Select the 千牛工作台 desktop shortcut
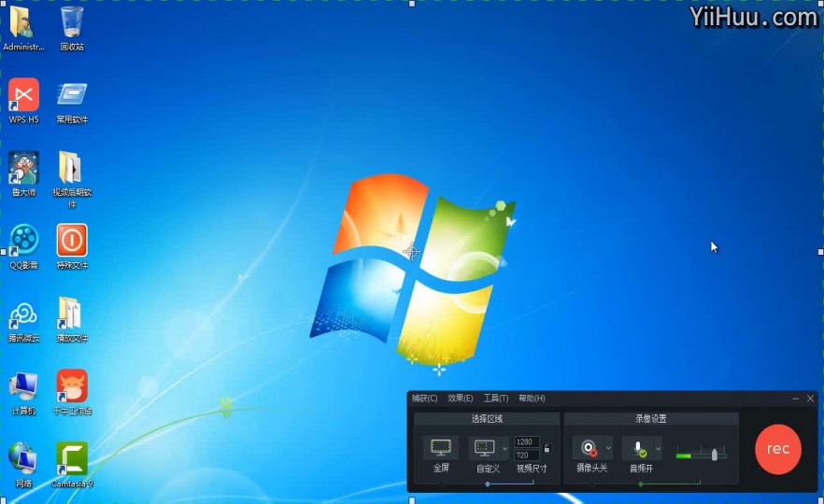Viewport: 824px width, 504px height. pos(72,392)
